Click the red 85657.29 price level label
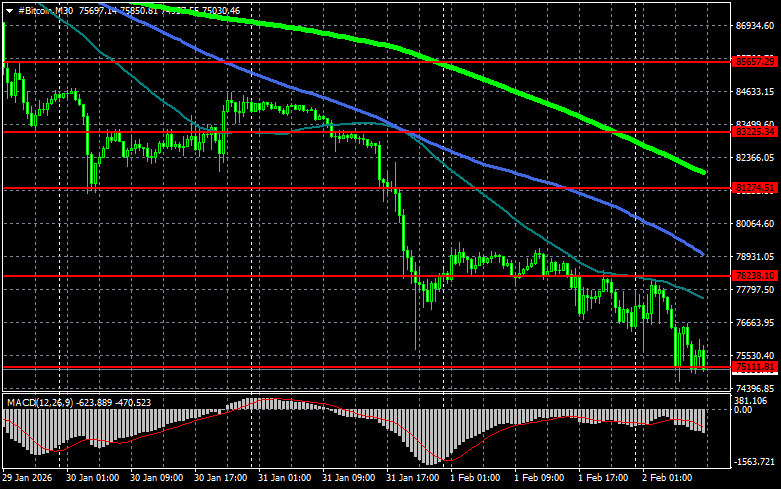781x489 pixels. [x=755, y=62]
